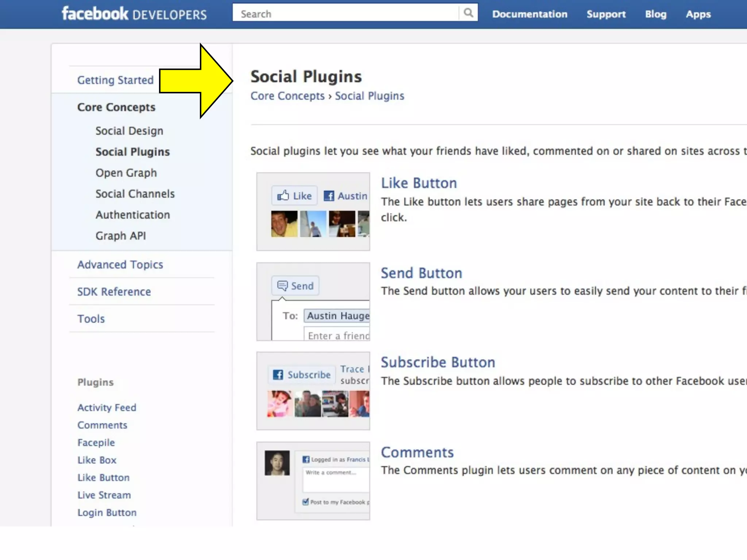Toggle the Post to my Facebook checkbox
747x560 pixels.
tap(306, 502)
